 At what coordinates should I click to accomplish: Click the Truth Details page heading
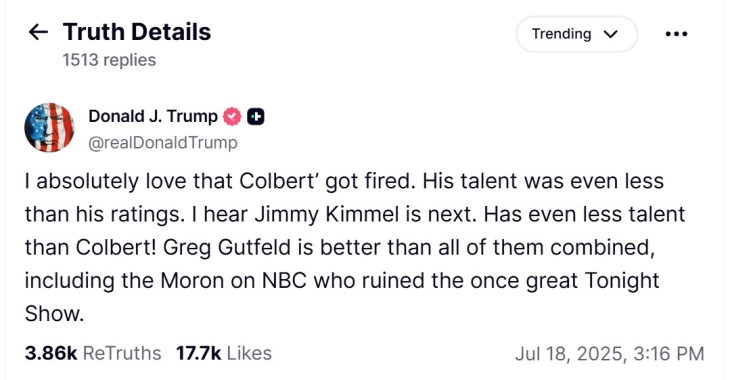coord(137,32)
